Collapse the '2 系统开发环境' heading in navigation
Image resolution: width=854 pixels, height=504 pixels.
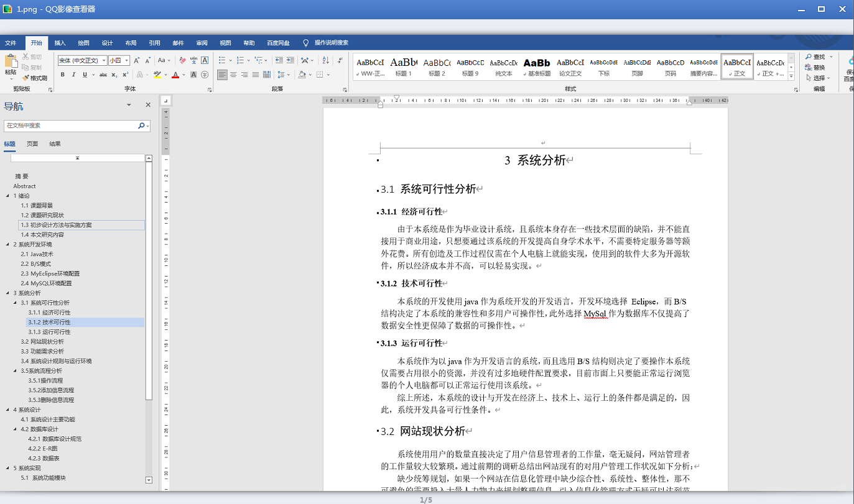(7, 244)
